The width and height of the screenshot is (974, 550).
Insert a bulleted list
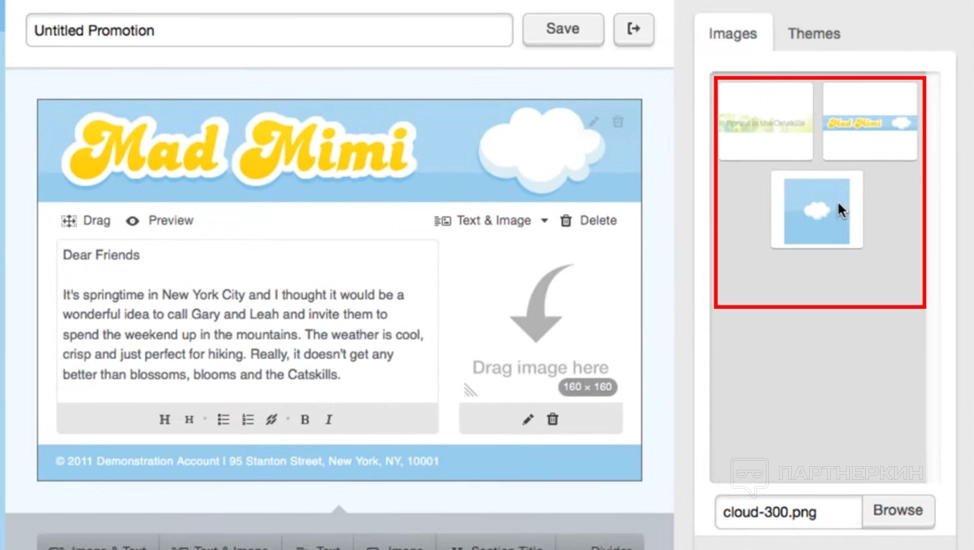(x=224, y=419)
